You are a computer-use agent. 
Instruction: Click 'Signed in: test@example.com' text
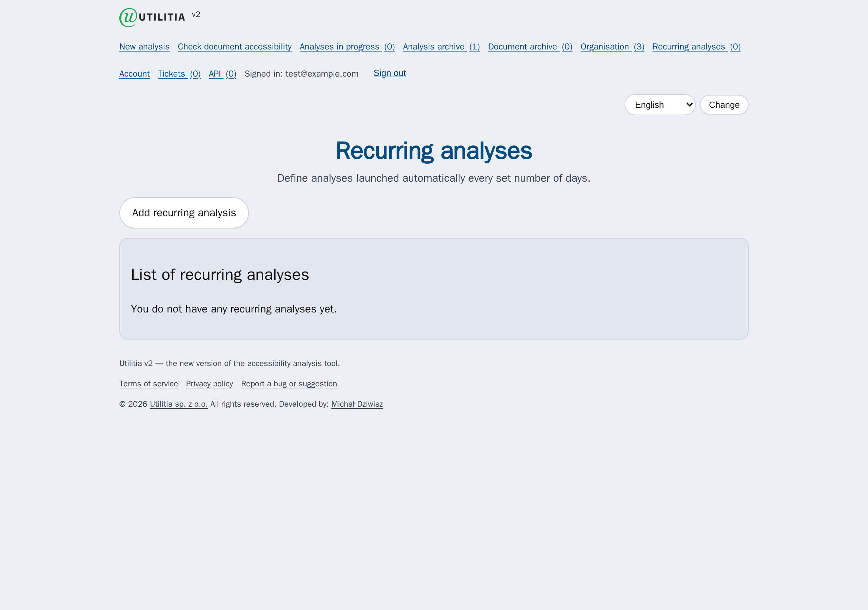(301, 74)
